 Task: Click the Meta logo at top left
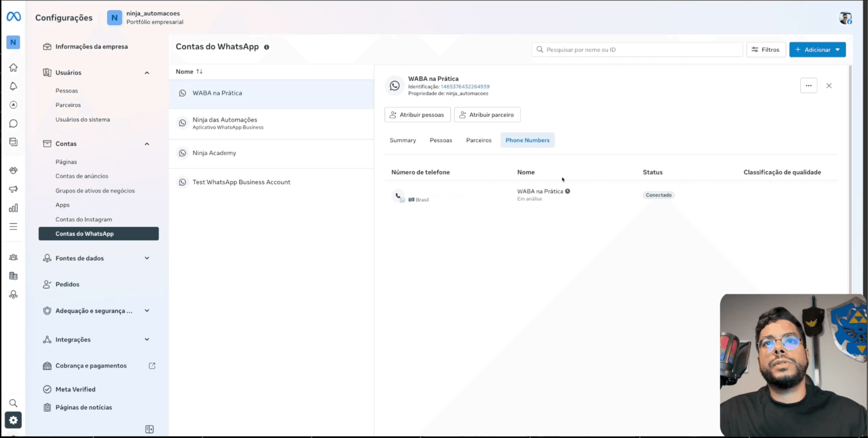click(x=14, y=16)
